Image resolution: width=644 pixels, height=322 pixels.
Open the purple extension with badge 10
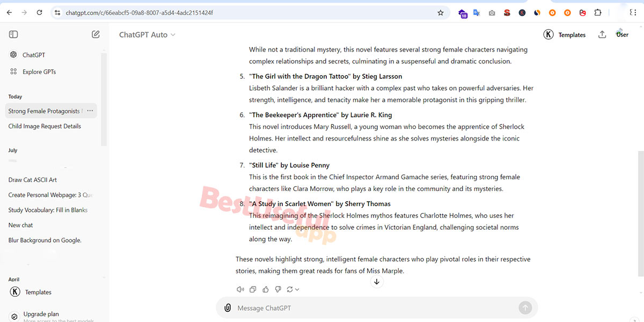pos(463,13)
